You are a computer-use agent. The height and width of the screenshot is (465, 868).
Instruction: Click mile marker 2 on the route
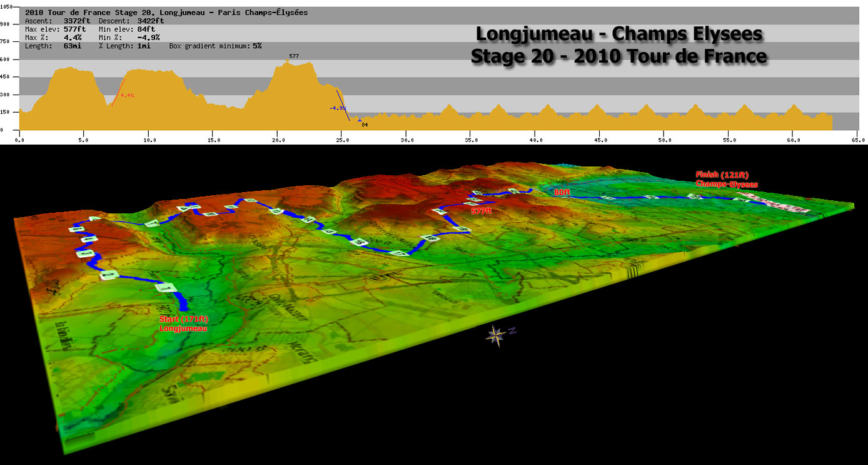click(109, 274)
